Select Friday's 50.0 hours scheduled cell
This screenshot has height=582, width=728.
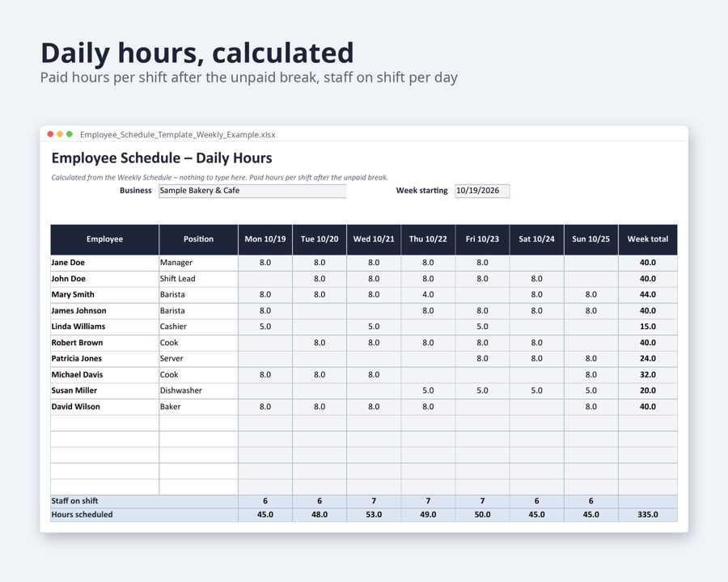coord(482,515)
